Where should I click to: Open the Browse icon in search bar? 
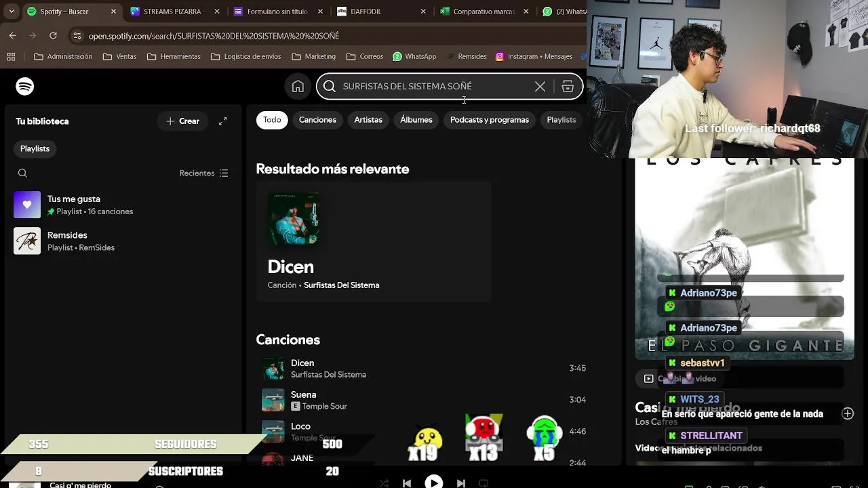point(568,86)
